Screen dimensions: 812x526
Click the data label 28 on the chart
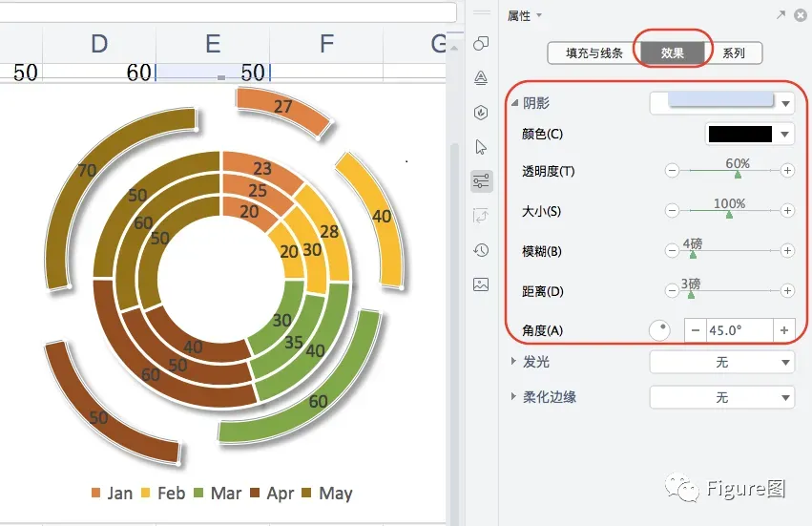click(x=329, y=231)
